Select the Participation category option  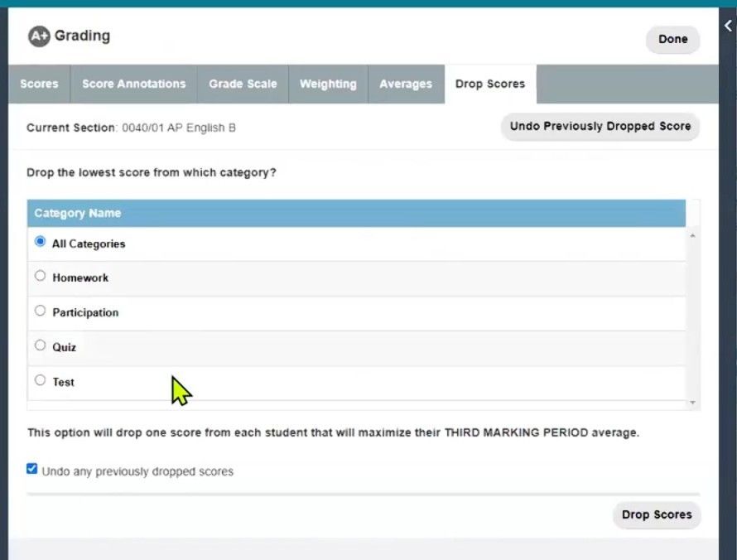40,310
